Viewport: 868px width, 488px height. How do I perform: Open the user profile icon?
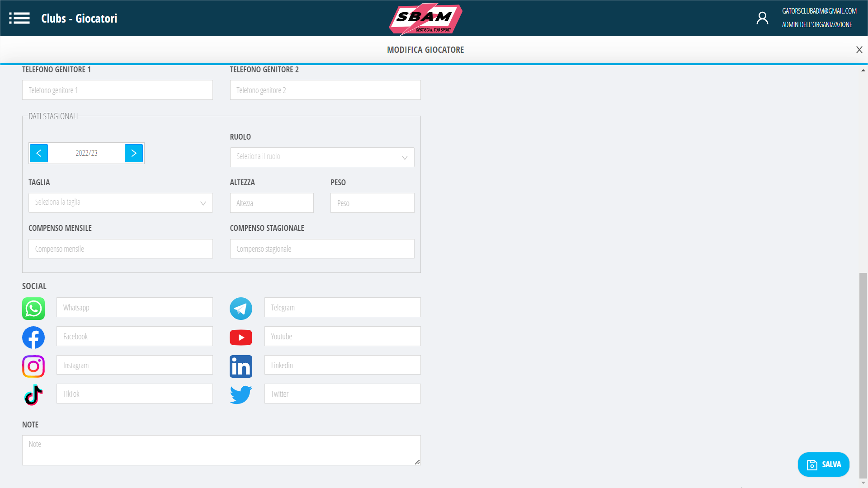(x=762, y=18)
